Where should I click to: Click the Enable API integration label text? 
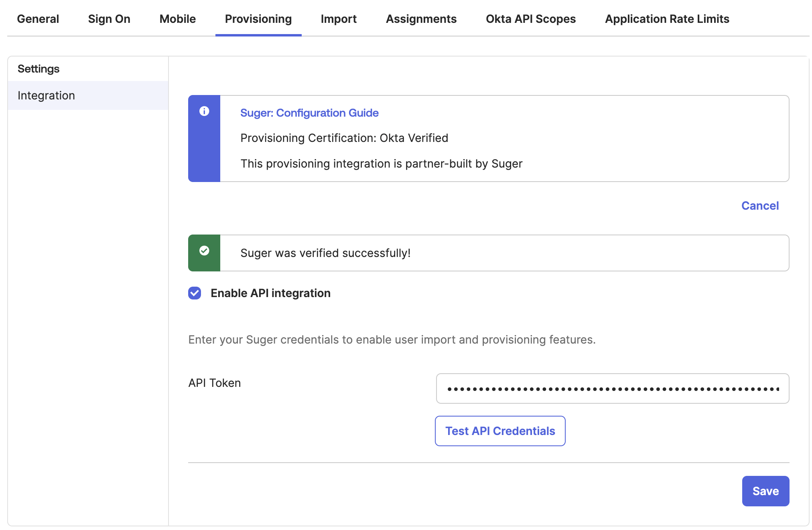[270, 293]
